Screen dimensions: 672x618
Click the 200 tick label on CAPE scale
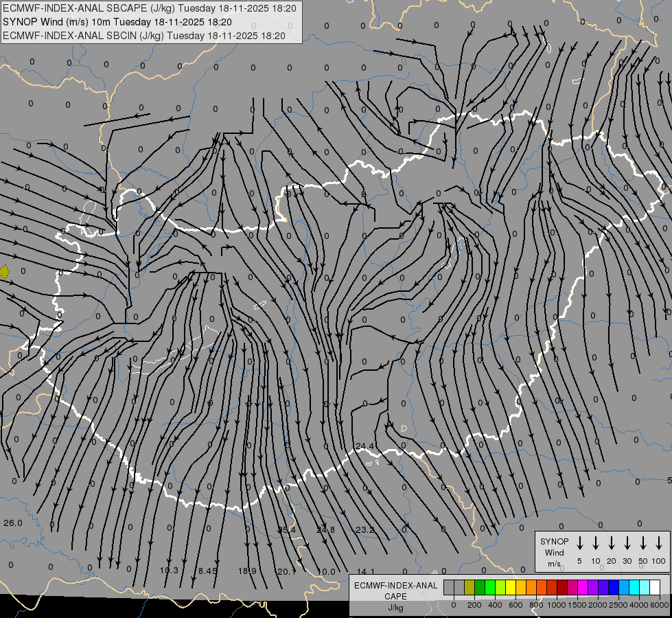point(474,605)
